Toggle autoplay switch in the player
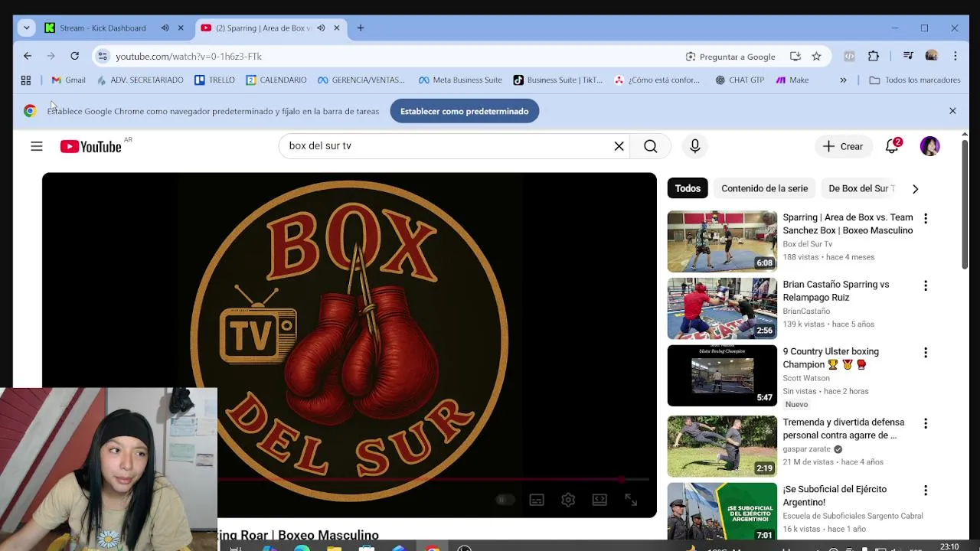This screenshot has height=551, width=980. click(x=503, y=500)
